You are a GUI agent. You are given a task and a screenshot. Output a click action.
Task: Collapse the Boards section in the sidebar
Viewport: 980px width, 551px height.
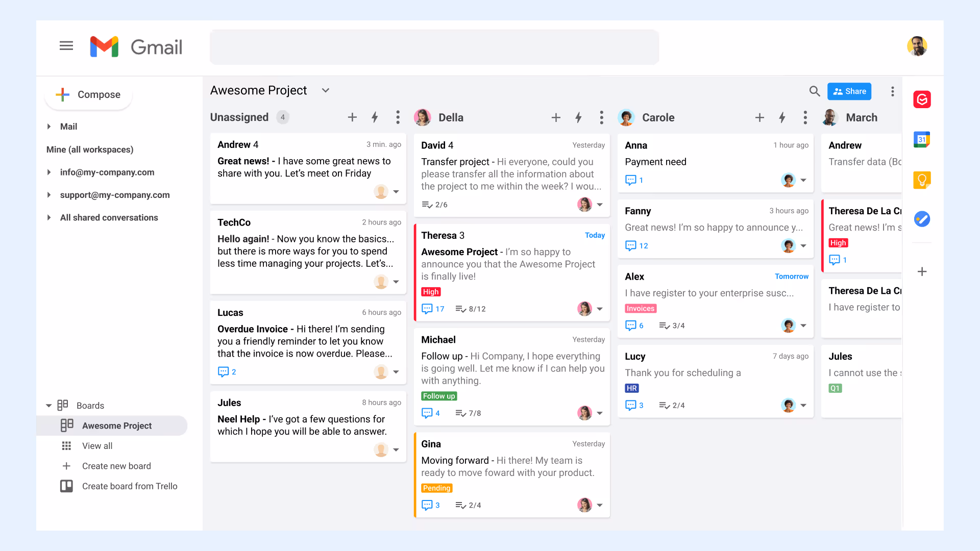point(49,406)
